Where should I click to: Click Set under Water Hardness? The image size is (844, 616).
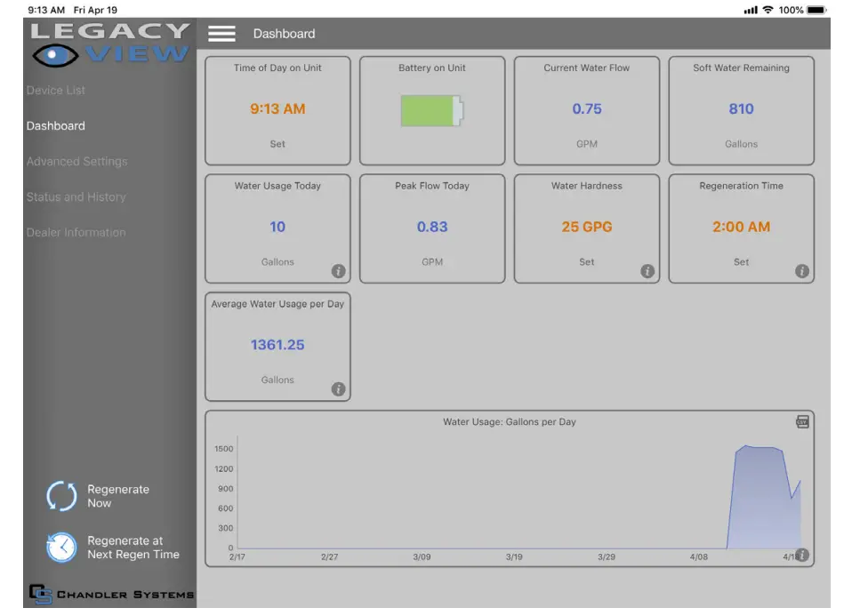[x=586, y=261]
